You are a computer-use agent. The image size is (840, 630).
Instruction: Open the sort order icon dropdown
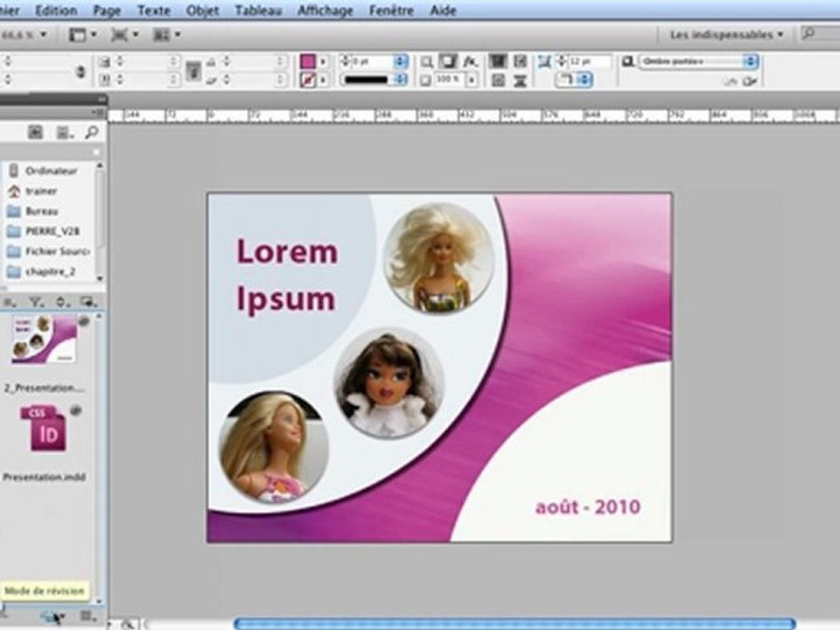(61, 303)
